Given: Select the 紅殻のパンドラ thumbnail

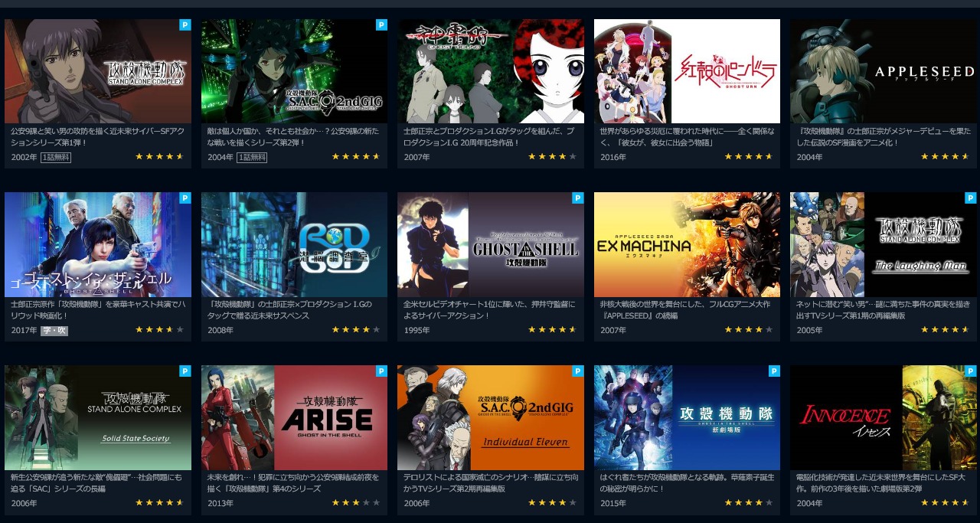Looking at the screenshot, I should pyautogui.click(x=687, y=71).
